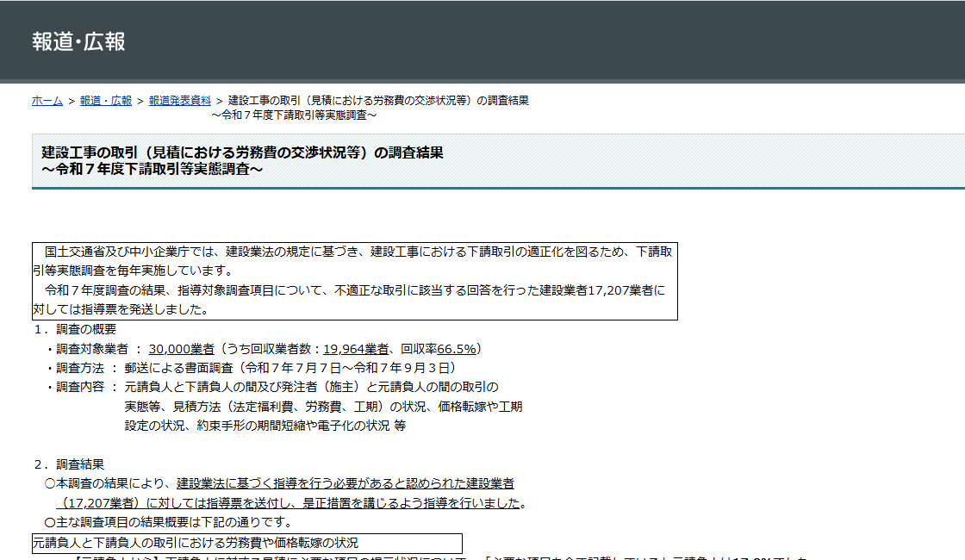
Task: Click the boxed paragraph starting 国土交通省及び中小企業庁では
Action: [354, 281]
